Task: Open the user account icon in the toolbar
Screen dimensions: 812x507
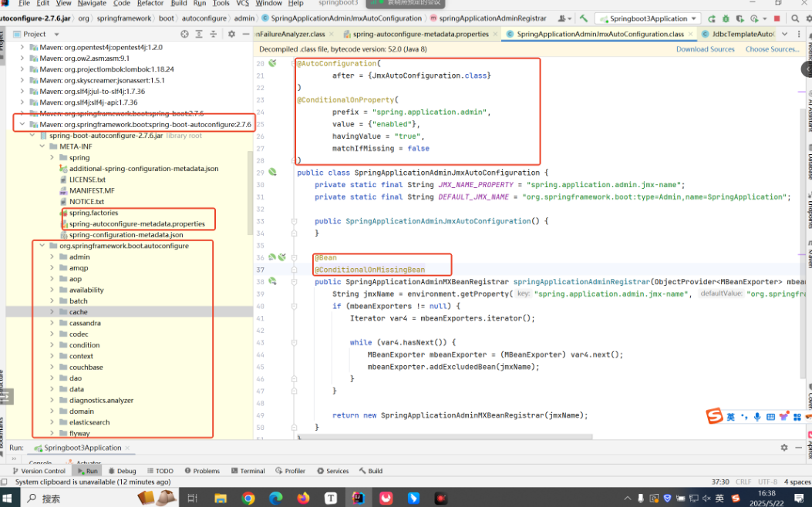Action: click(x=563, y=18)
